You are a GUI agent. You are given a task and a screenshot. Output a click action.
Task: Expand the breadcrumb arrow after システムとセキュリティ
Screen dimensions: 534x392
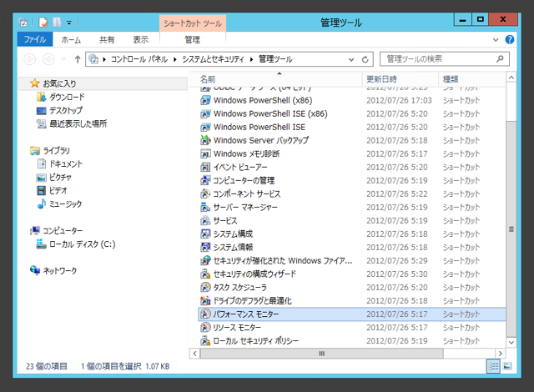[x=251, y=59]
